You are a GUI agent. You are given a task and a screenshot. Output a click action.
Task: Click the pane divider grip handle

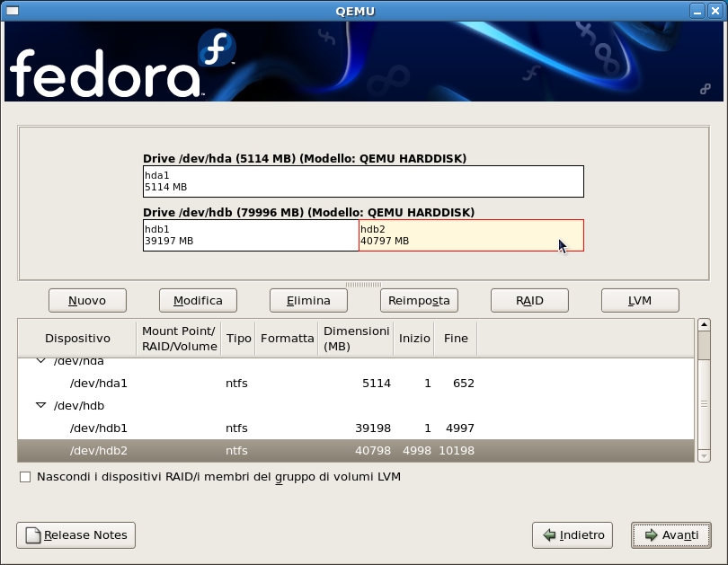363,285
